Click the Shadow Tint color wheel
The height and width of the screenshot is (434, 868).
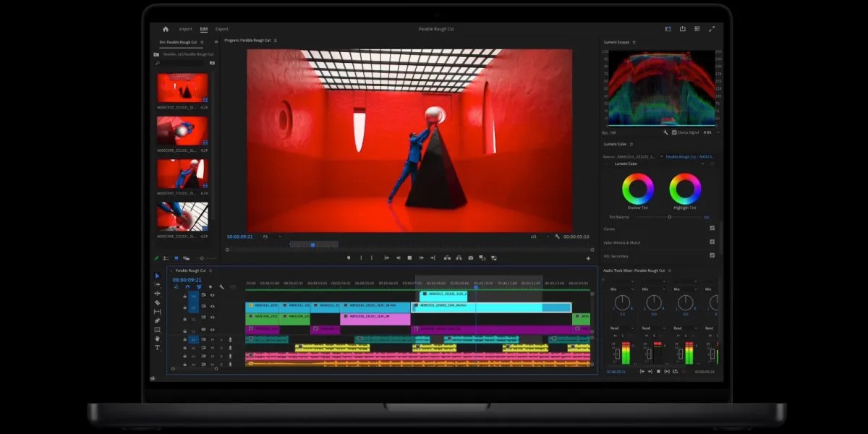point(638,190)
